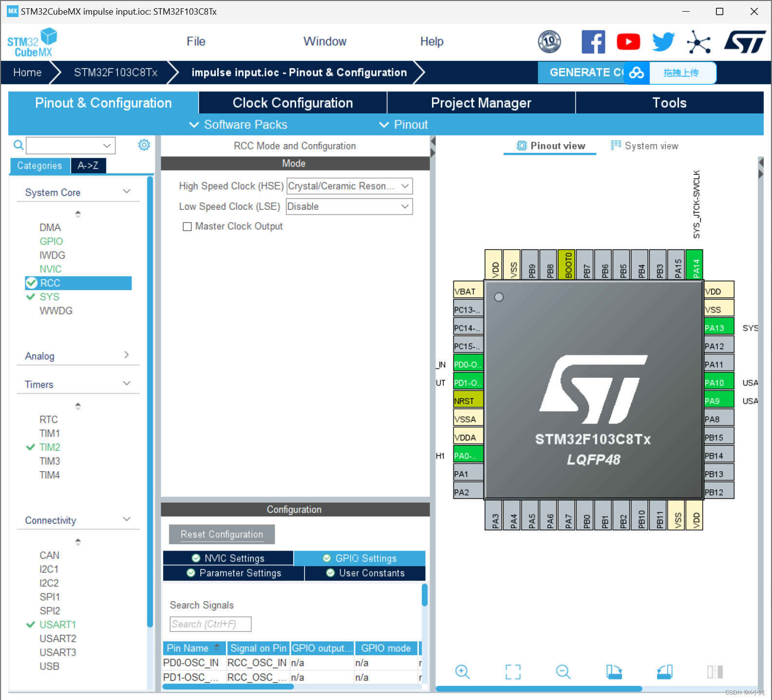
Task: Switch to the Project Manager tab
Action: (x=481, y=103)
